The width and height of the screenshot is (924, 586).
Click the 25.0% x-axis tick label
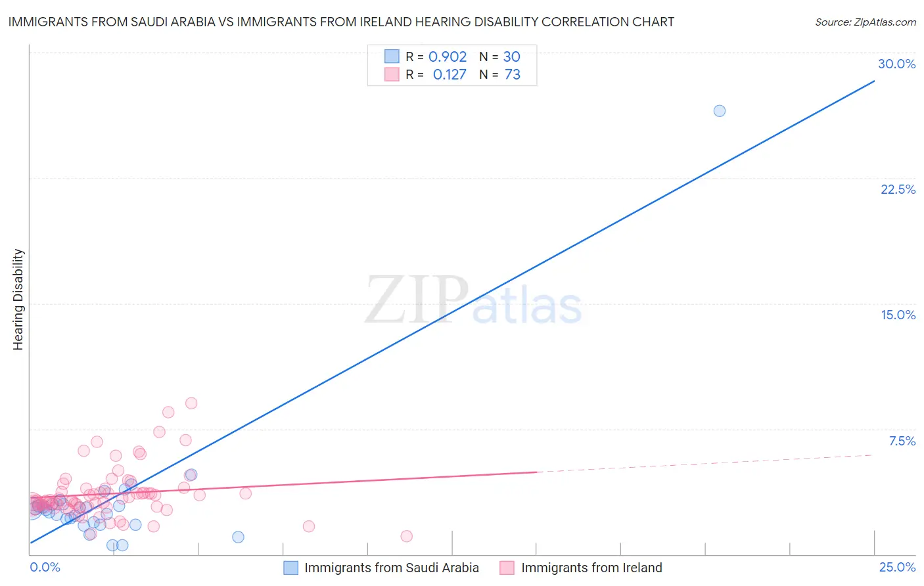tap(897, 567)
